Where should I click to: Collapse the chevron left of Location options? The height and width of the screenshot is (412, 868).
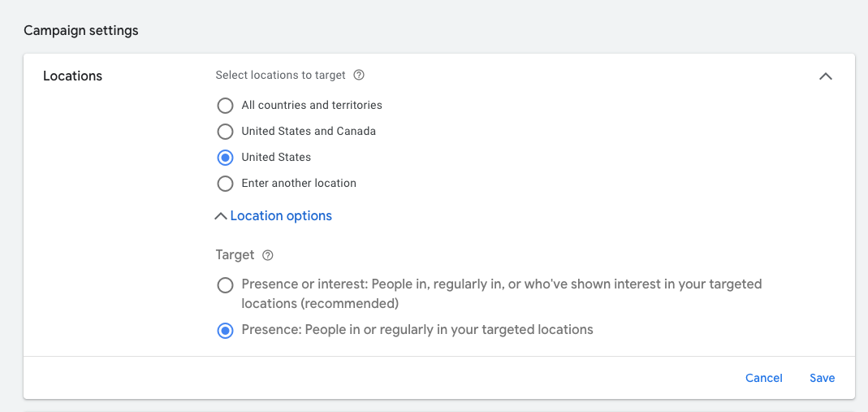coord(220,216)
